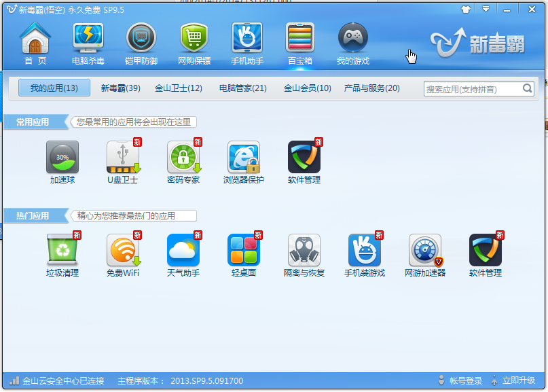Launch 浏览器保护 browser protection
Screen dimensions: 548x392
(x=244, y=162)
